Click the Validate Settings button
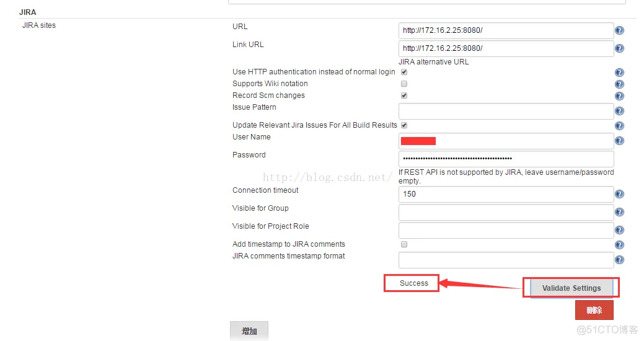Image resolution: width=644 pixels, height=341 pixels. [x=571, y=288]
